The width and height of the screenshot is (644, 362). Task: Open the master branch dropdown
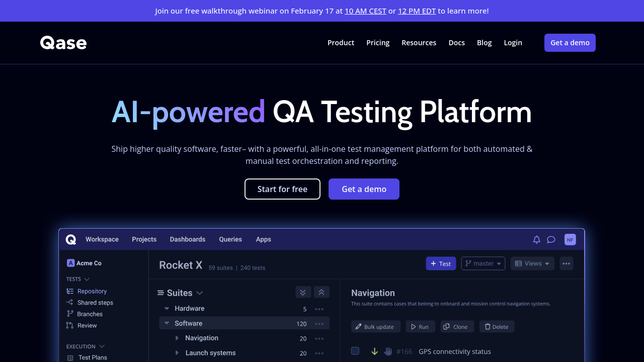coord(483,263)
